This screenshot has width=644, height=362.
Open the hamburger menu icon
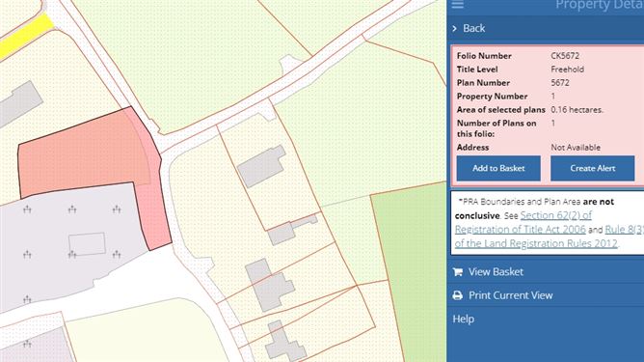click(458, 4)
